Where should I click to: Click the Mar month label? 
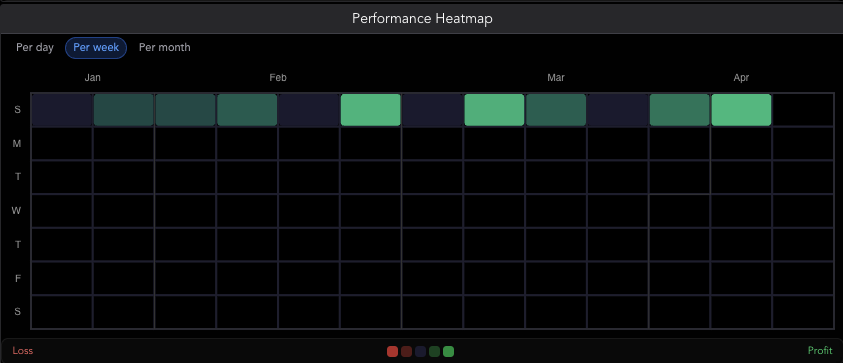(x=556, y=78)
